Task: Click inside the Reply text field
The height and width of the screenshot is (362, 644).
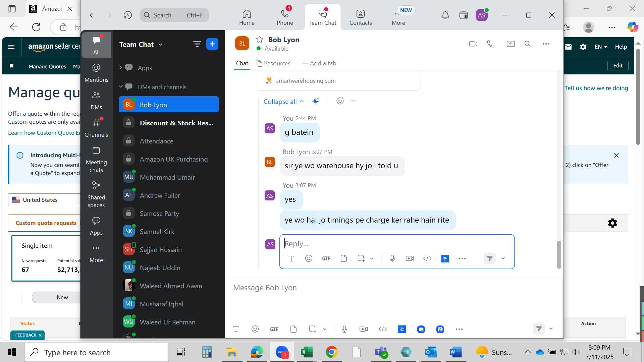Action: click(397, 244)
